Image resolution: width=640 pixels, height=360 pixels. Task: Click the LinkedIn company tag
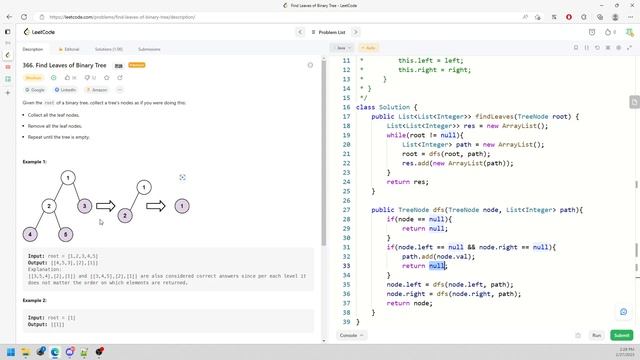click(65, 90)
